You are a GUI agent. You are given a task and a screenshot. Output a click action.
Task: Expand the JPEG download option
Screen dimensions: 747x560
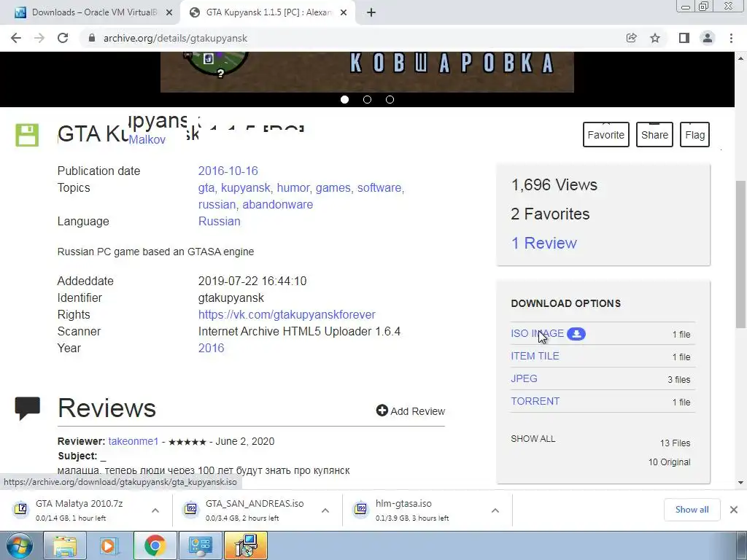[x=524, y=378]
